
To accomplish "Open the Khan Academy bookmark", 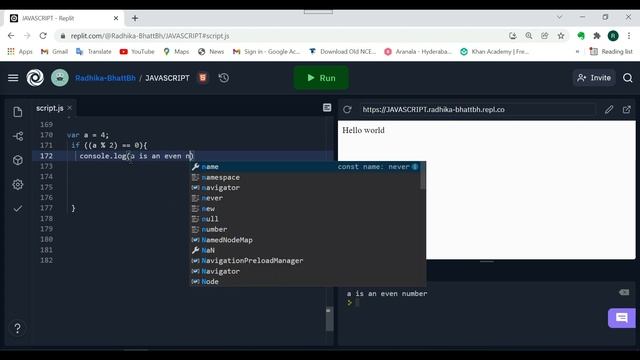I will [x=495, y=51].
